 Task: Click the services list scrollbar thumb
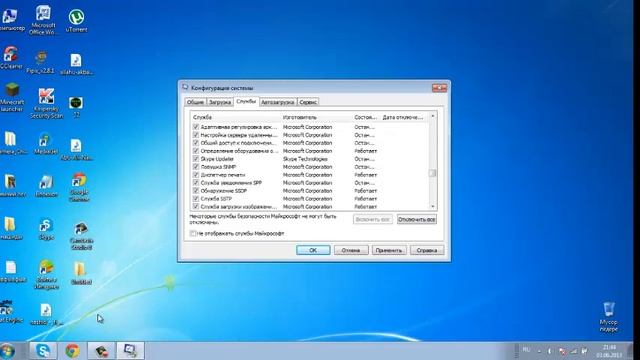click(x=433, y=173)
